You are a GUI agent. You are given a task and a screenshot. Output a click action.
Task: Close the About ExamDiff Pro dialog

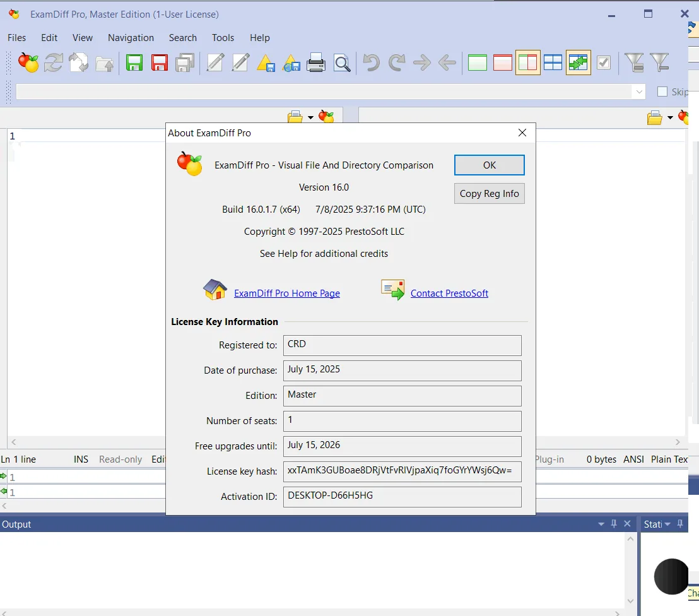pos(522,133)
